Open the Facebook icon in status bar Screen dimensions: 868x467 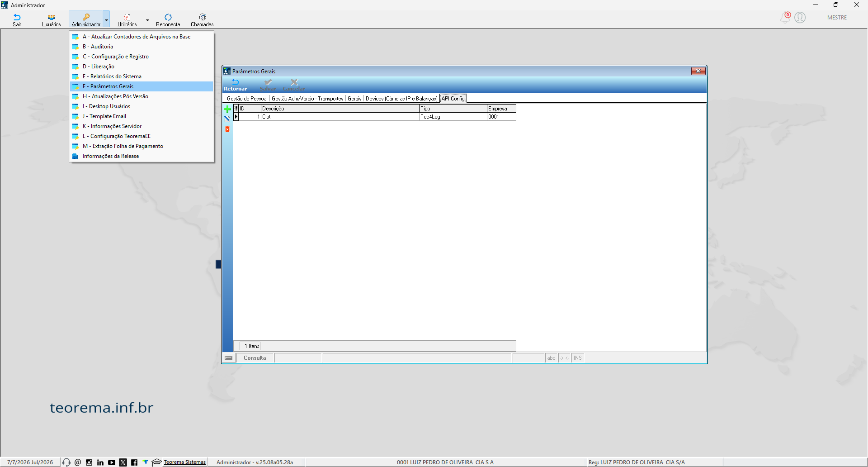134,462
